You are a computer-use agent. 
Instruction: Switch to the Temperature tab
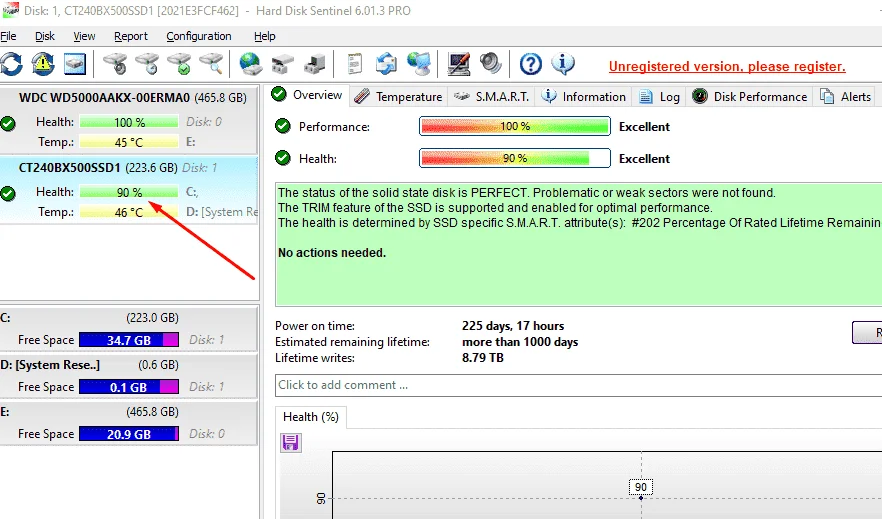pyautogui.click(x=398, y=97)
